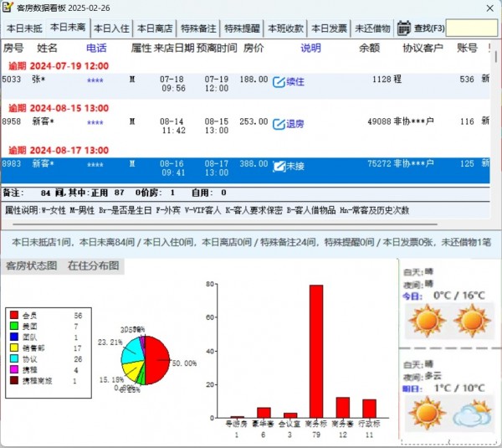Show the 客房状态图 chart tab
Viewport: 502px width, 448px height.
click(x=31, y=265)
